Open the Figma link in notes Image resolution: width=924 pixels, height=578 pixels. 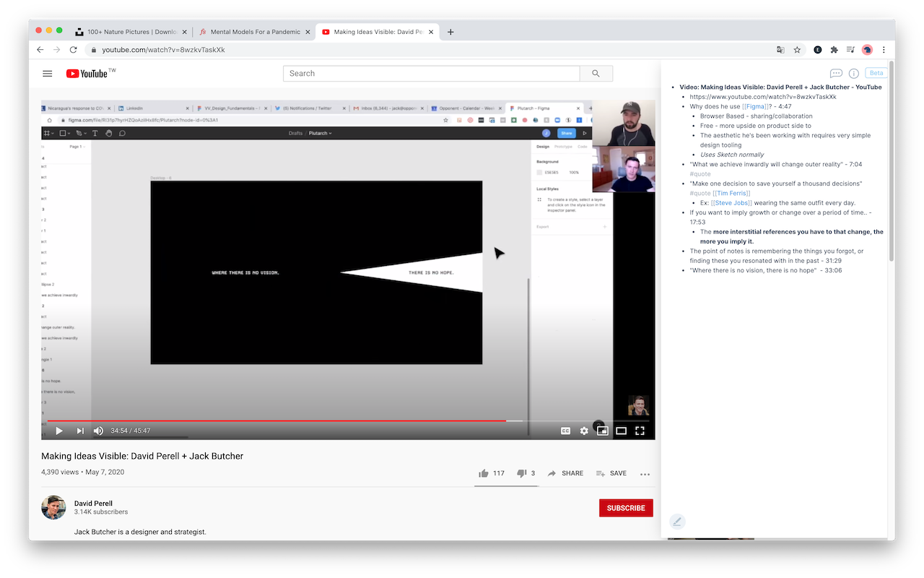point(755,106)
